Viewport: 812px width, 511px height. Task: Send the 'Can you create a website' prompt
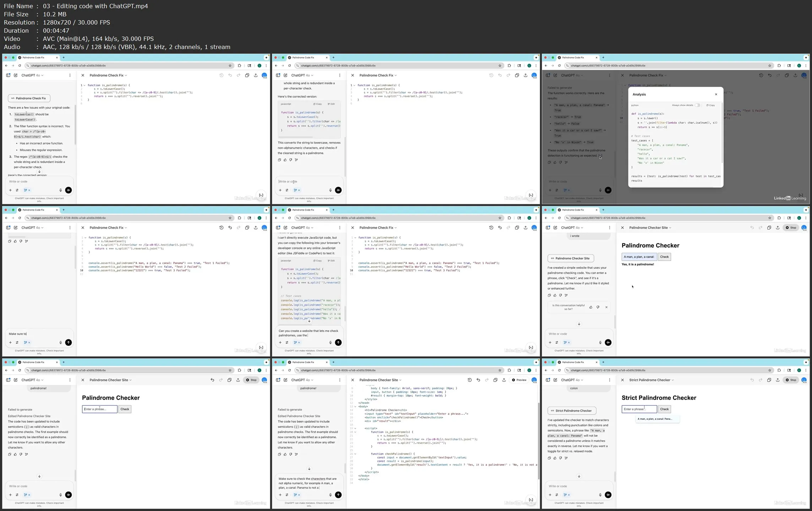338,342
